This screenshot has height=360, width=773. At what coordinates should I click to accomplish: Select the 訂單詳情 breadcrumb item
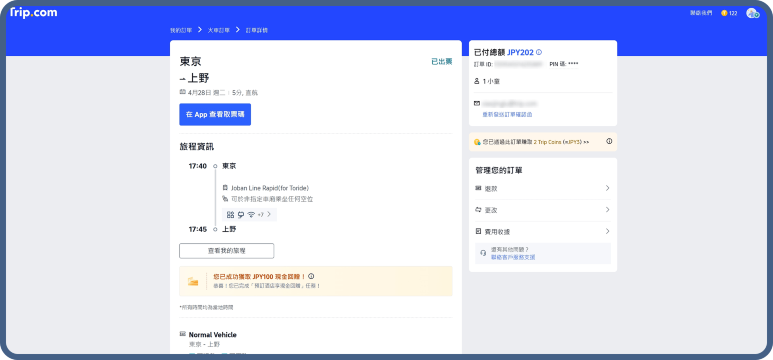(256, 30)
